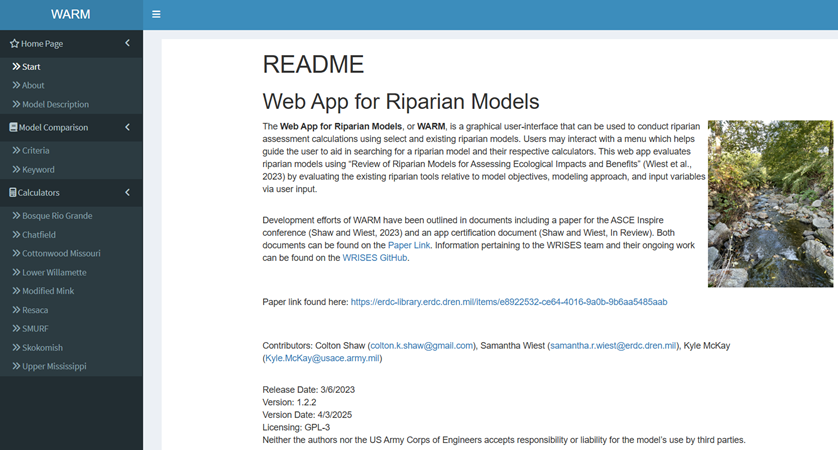Image resolution: width=838 pixels, height=450 pixels.
Task: Email colton.k.shaw@gmail.com
Action: pyautogui.click(x=422, y=346)
